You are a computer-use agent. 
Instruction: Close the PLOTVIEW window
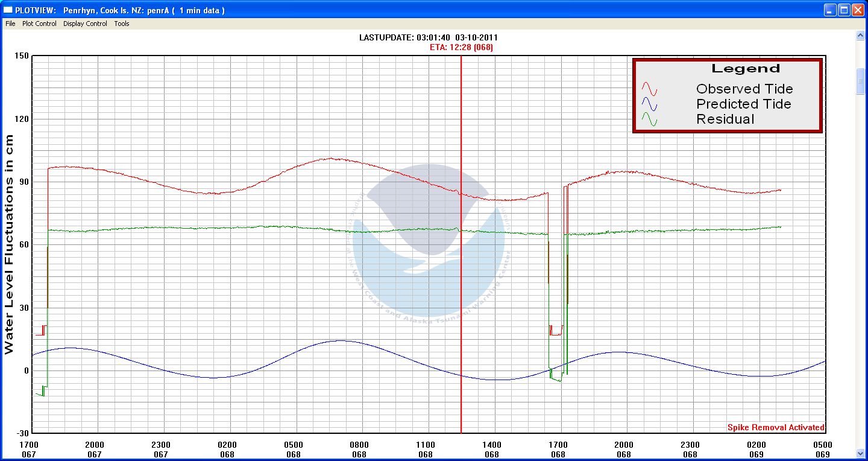click(x=858, y=10)
